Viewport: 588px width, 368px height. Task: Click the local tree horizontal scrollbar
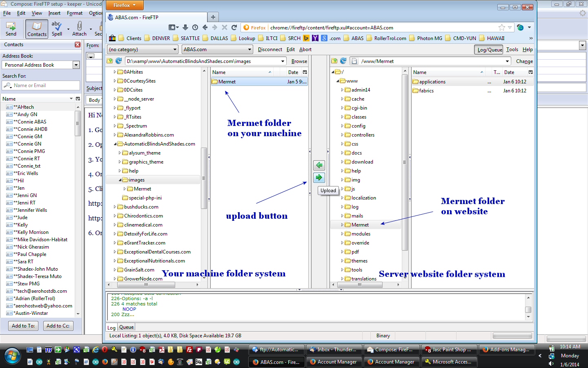[146, 285]
